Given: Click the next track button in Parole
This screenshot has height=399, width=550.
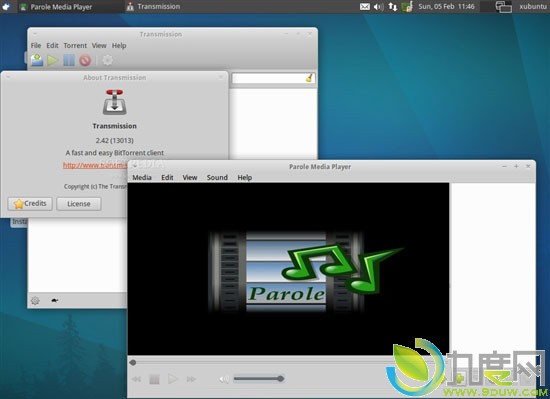Looking at the screenshot, I should click(191, 379).
